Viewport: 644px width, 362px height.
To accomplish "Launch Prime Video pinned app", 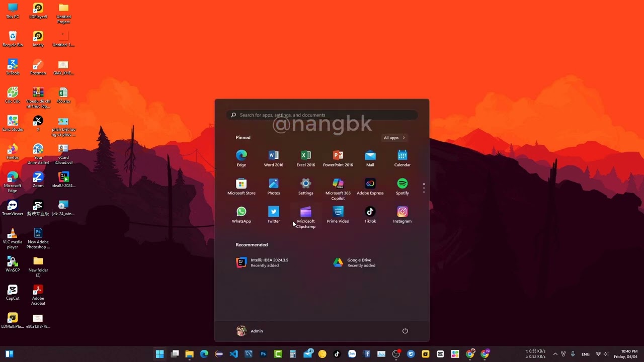I will click(x=338, y=214).
